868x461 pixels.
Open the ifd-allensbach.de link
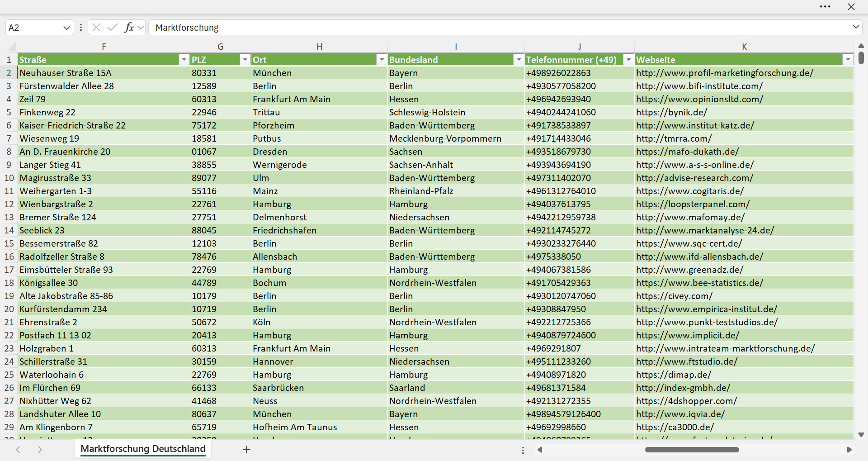(700, 257)
